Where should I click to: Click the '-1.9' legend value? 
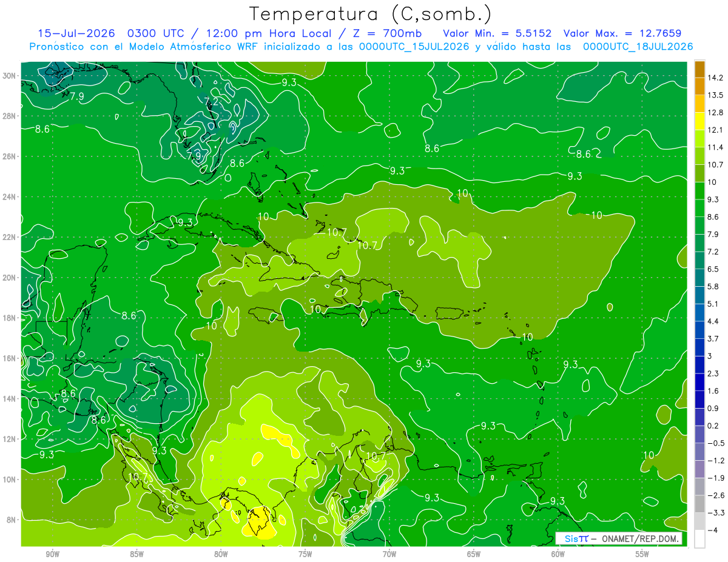pyautogui.click(x=715, y=478)
